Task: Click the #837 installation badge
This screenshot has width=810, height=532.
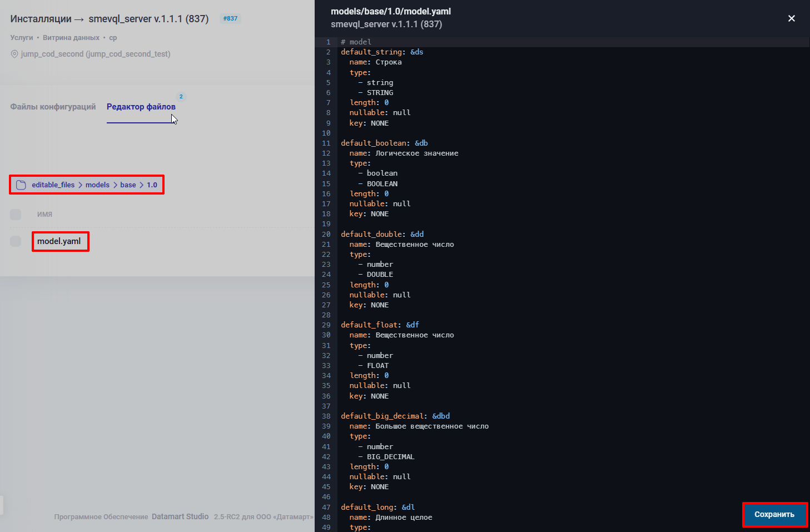Action: coord(230,18)
